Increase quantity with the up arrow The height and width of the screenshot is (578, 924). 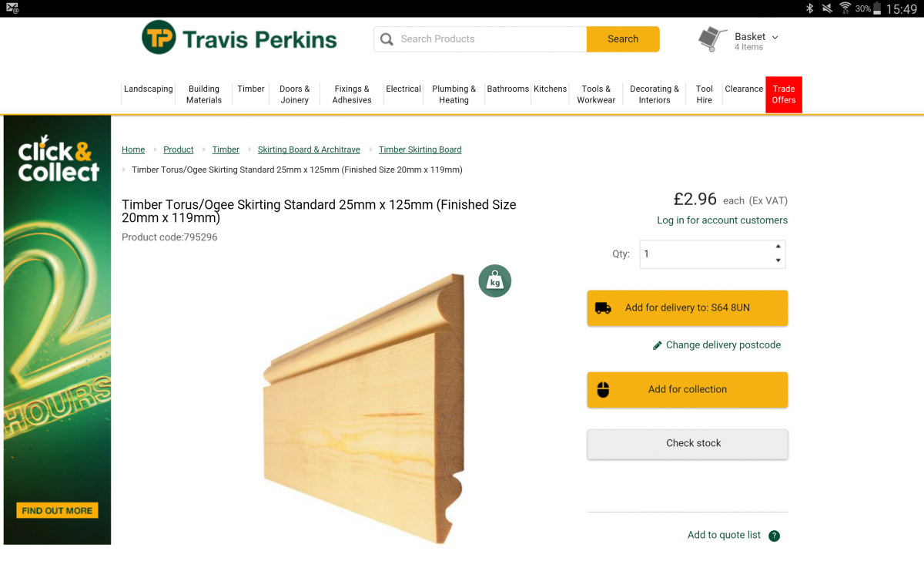[778, 247]
